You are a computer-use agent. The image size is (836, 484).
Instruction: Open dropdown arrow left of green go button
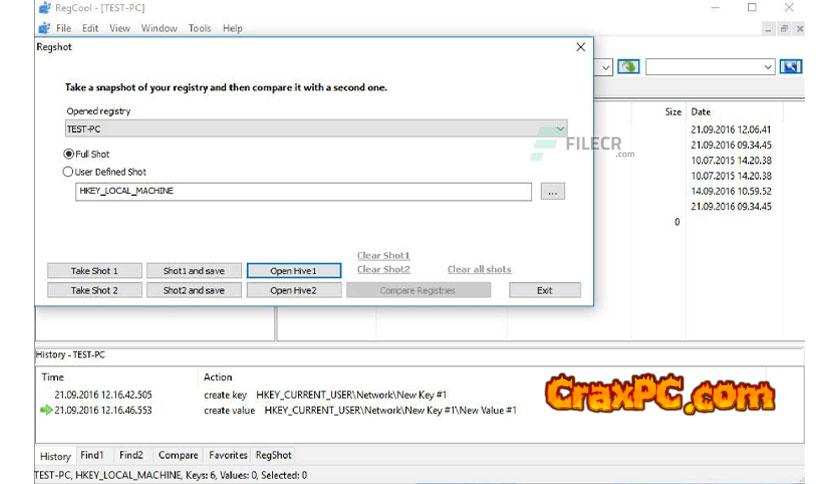tap(606, 67)
